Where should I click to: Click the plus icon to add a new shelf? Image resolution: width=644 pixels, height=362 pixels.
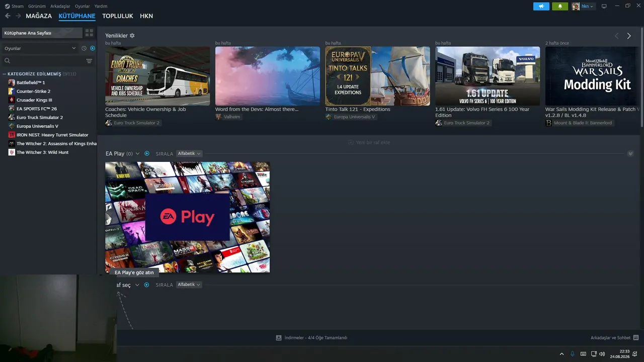351,142
